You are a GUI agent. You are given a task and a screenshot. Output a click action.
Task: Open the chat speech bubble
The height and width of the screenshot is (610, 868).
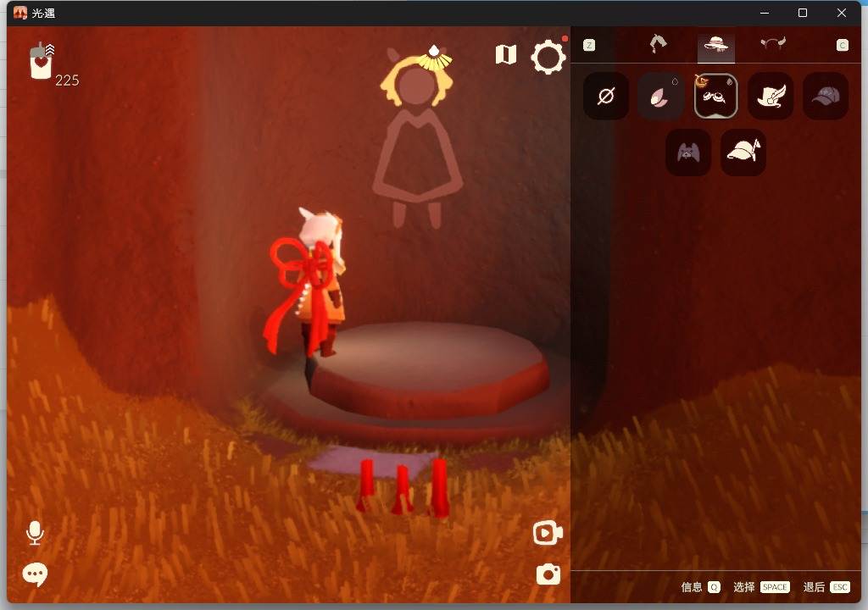[x=35, y=574]
